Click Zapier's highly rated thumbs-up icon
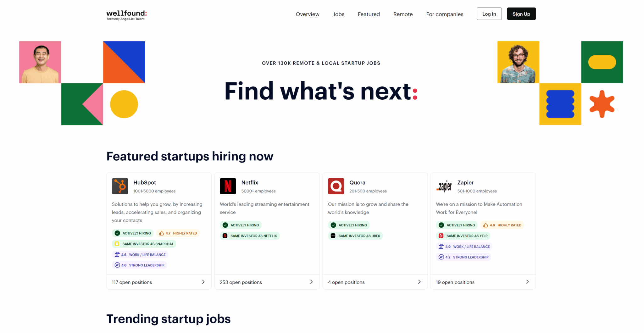This screenshot has height=333, width=644. (486, 225)
